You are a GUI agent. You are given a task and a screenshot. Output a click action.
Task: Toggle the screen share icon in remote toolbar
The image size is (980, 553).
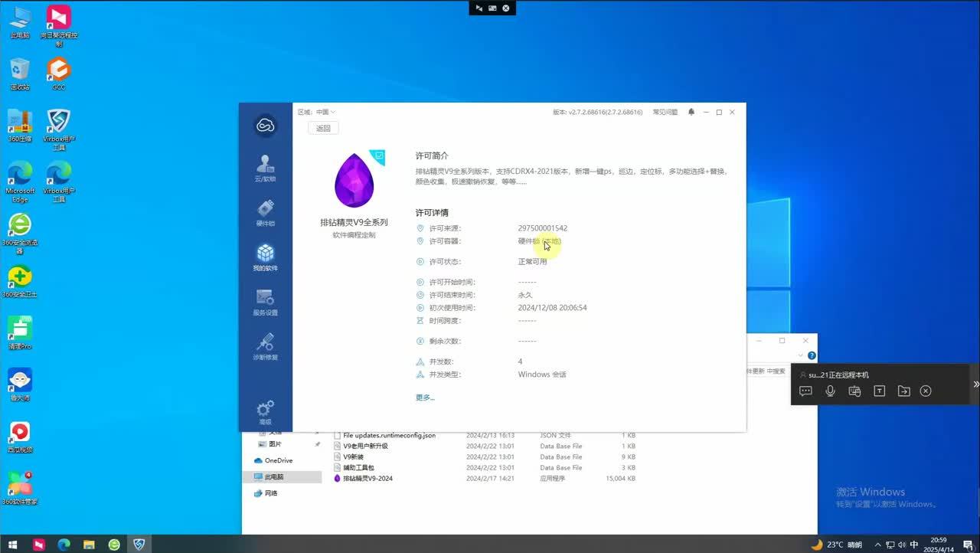click(854, 391)
